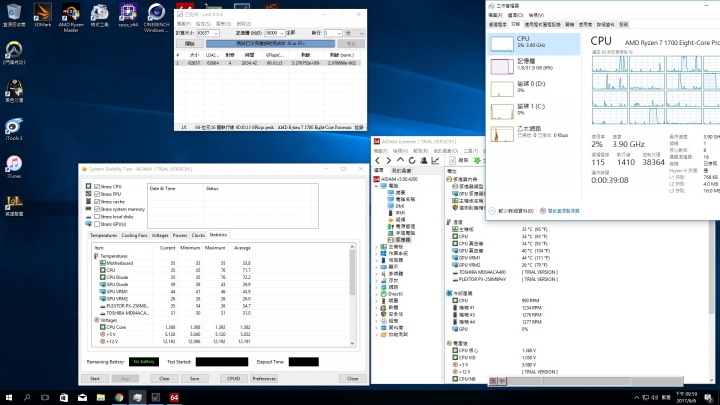Expand the DirectX node in AIDA64 tree
720x405 pixels.
(377, 294)
